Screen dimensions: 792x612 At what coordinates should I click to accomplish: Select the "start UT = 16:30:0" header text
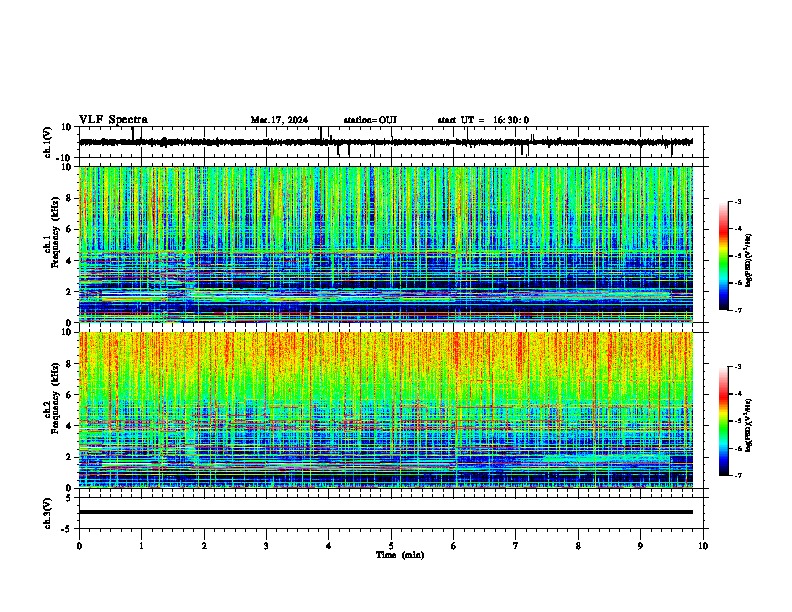tap(483, 120)
